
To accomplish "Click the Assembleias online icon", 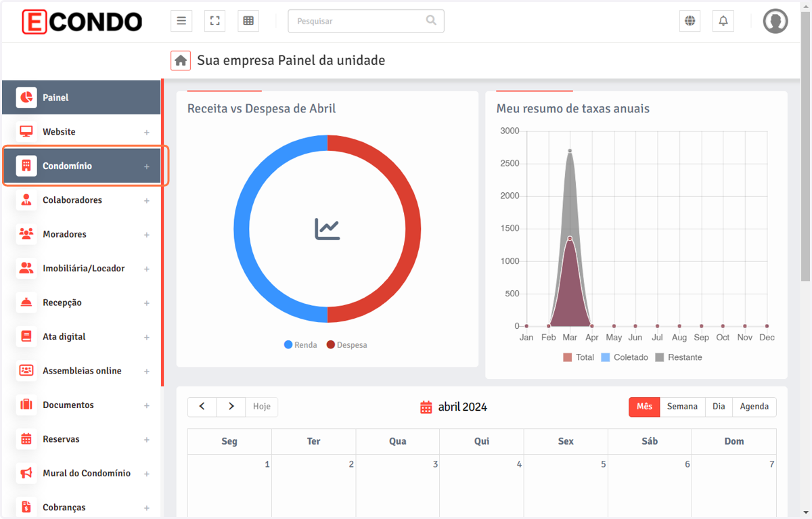I will click(x=26, y=371).
